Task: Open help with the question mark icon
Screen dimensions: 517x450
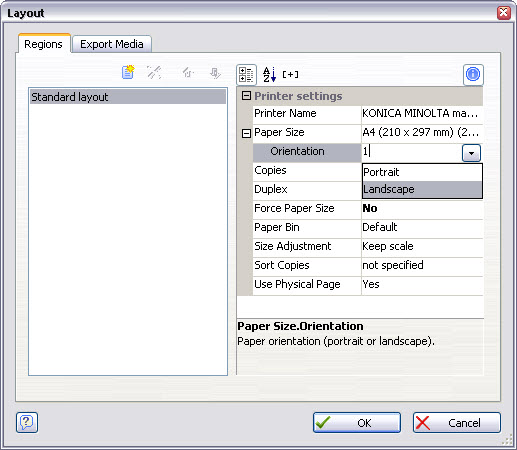Action: (x=27, y=422)
